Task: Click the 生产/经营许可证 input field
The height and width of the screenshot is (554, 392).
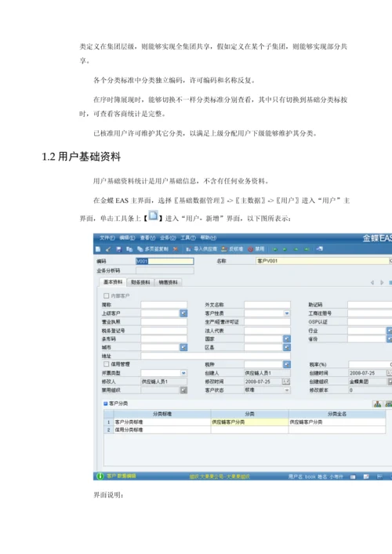Action: [x=267, y=322]
